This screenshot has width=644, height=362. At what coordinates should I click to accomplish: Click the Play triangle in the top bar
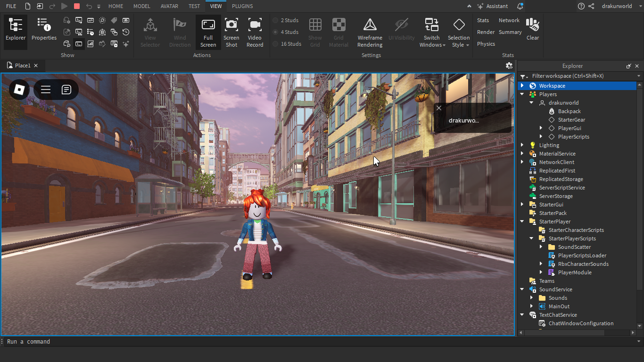point(65,6)
